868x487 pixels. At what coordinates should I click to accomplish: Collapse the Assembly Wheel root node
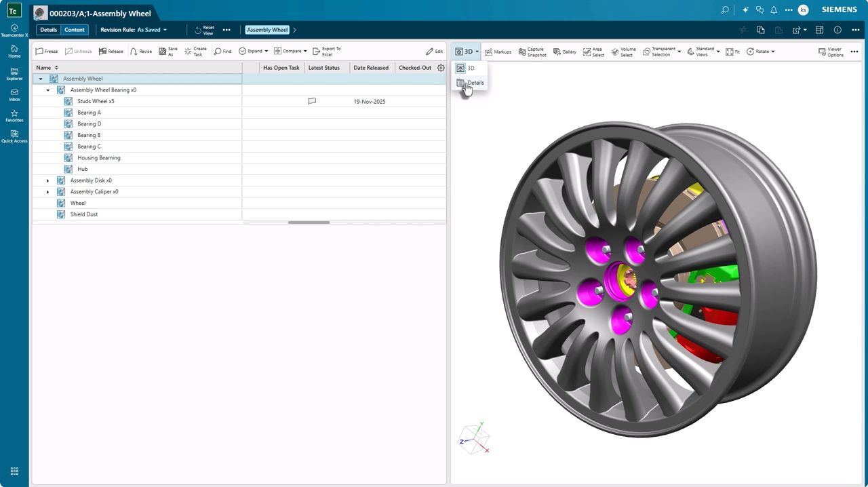point(41,79)
